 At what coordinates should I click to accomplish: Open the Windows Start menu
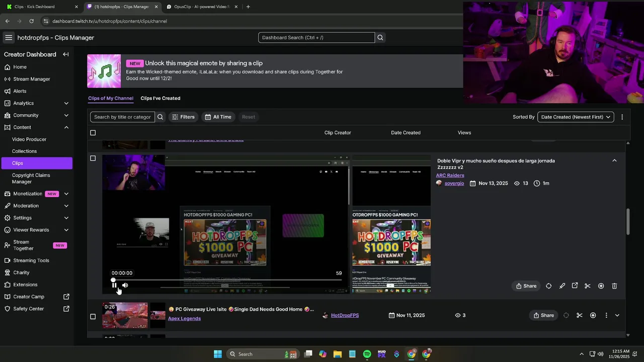click(x=218, y=354)
